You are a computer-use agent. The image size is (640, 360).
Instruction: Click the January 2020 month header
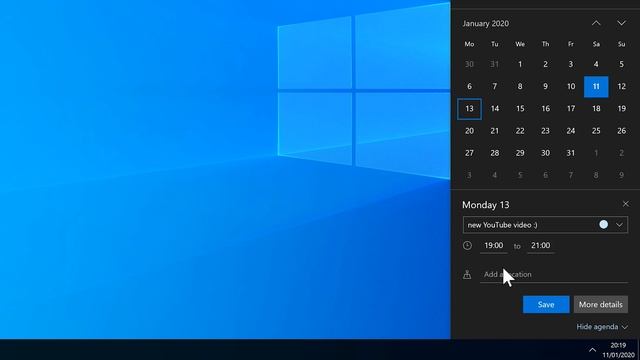pos(485,24)
